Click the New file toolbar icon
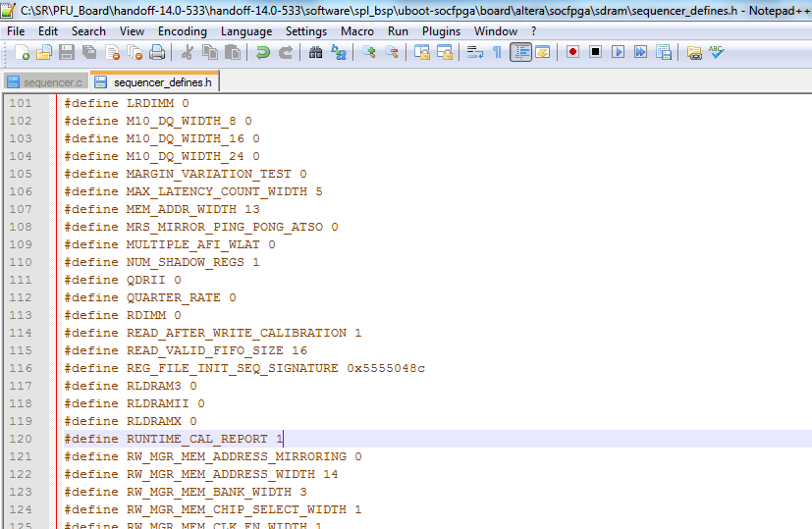This screenshot has width=812, height=529. coord(20,52)
